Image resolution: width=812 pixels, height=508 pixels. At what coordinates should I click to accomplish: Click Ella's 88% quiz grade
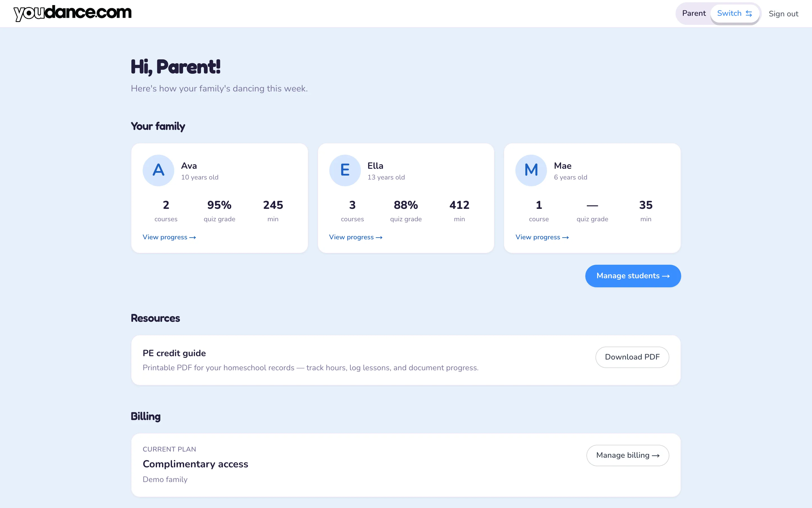[x=406, y=205]
